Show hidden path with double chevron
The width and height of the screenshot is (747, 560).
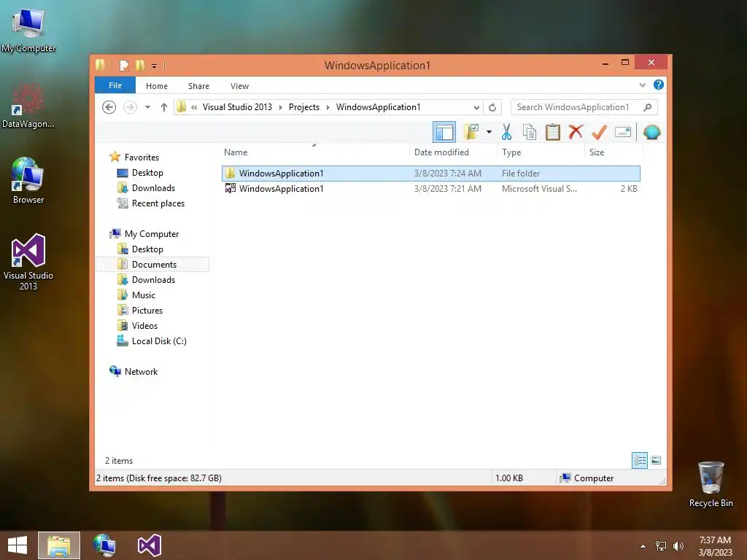pos(194,108)
